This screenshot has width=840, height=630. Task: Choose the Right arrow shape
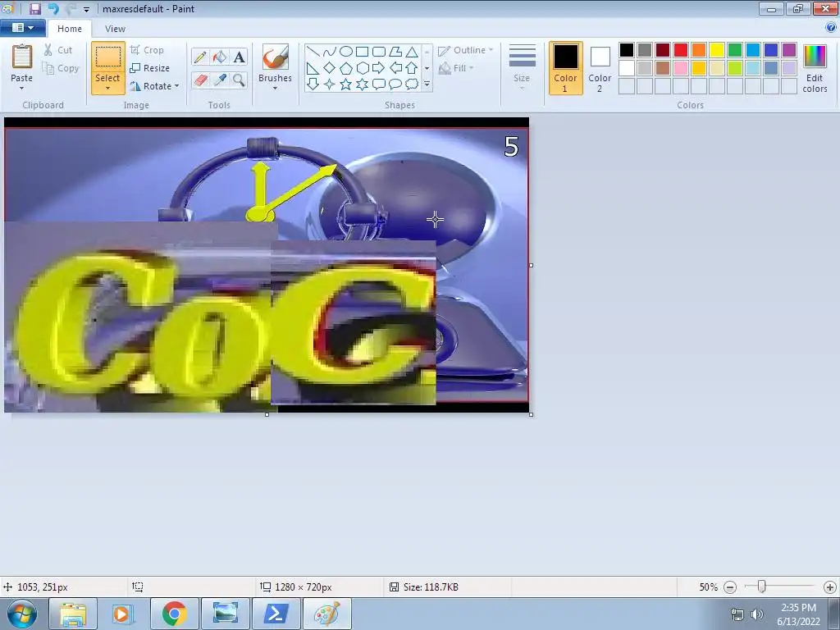379,68
